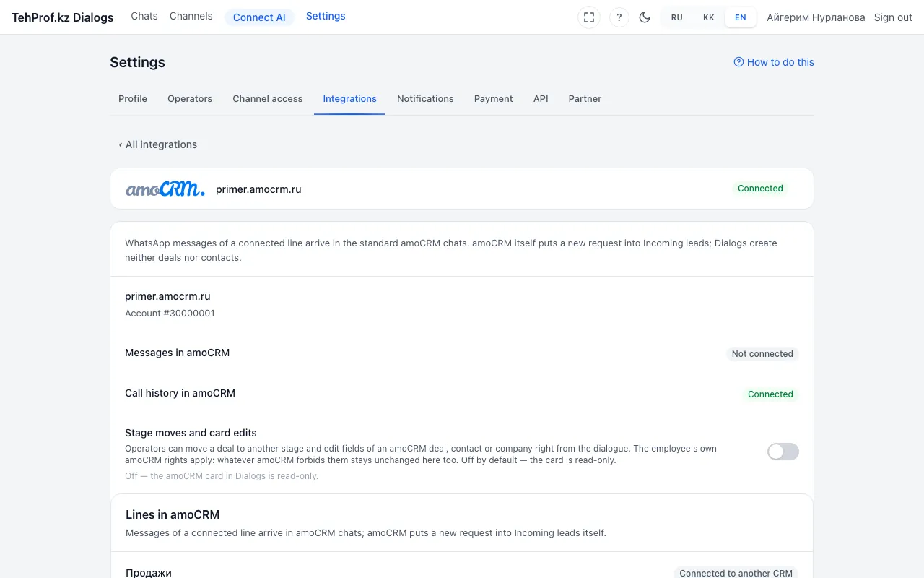Click the Not connected status for Messages
Image resolution: width=924 pixels, height=578 pixels.
click(x=762, y=354)
